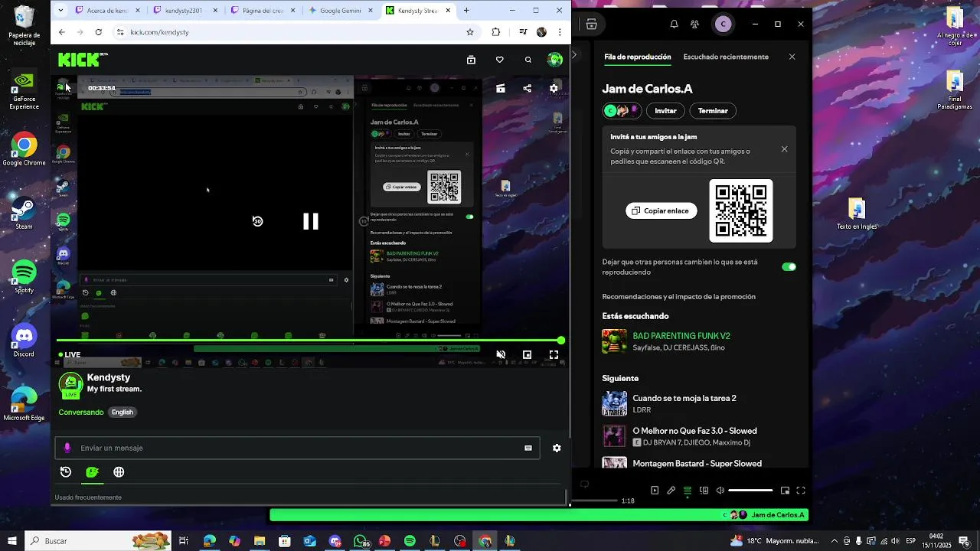Close the Spotify queue panel
980x551 pixels.
792,57
